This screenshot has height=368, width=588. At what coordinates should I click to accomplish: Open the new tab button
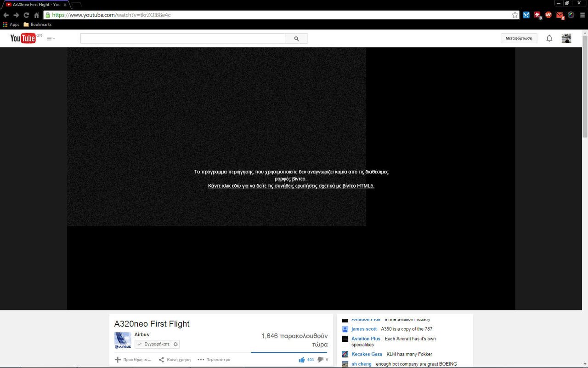point(76,5)
